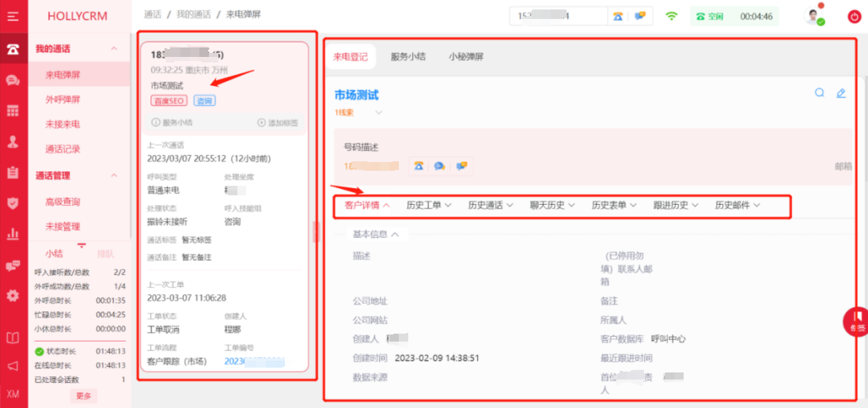Collapse the 我的通话 menu group

pos(114,49)
